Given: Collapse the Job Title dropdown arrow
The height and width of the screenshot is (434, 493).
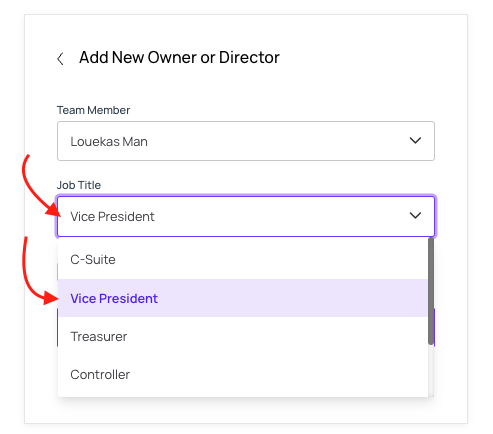Looking at the screenshot, I should 415,216.
